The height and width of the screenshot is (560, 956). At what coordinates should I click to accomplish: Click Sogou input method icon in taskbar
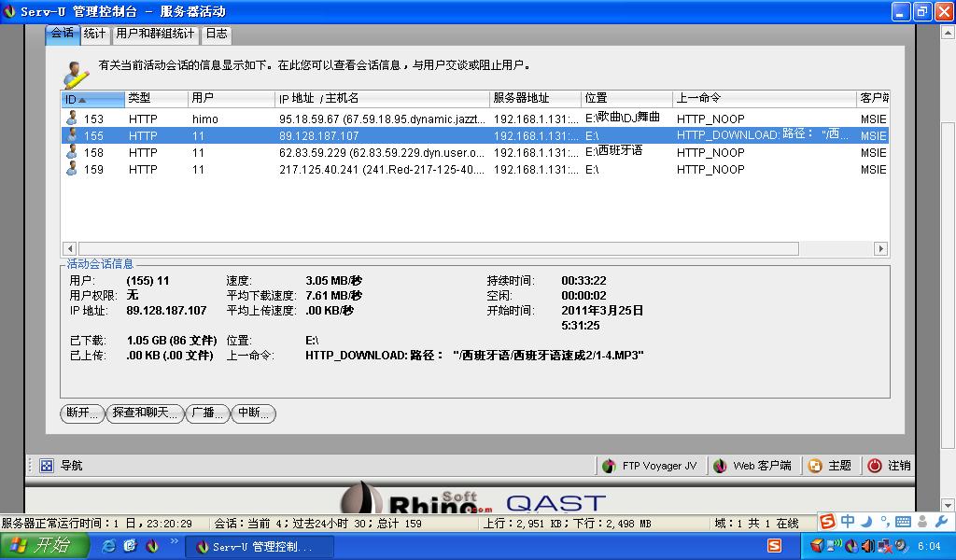(774, 545)
